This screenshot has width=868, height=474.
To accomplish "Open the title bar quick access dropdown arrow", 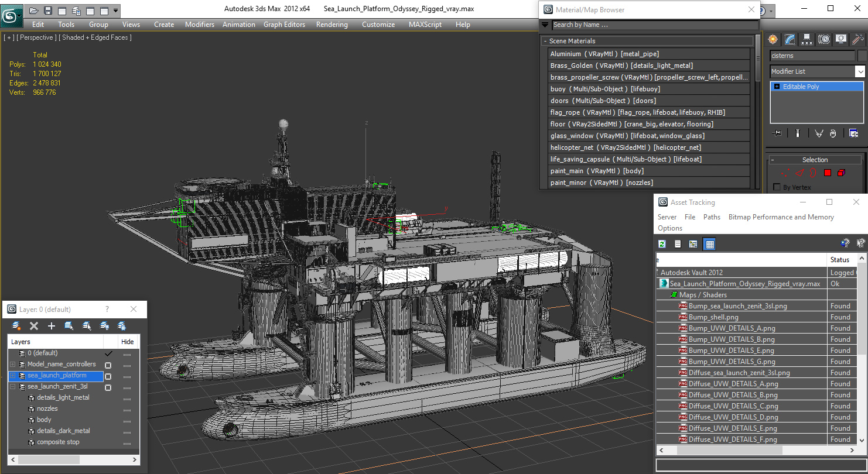I will (116, 11).
